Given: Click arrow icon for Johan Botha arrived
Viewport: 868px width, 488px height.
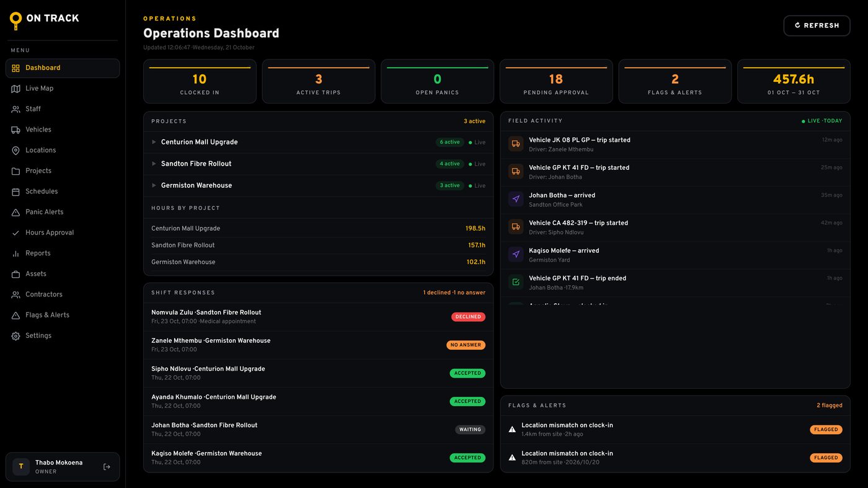Looking at the screenshot, I should click(x=516, y=199).
